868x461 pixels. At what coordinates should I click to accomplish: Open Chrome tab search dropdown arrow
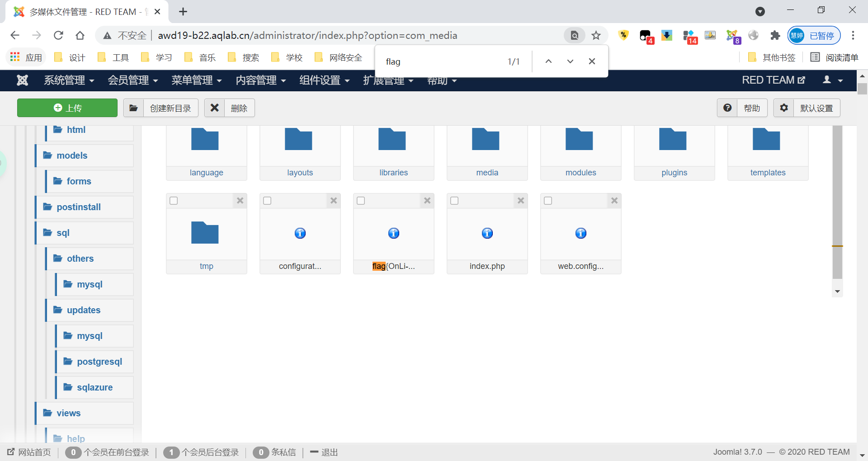tap(760, 11)
